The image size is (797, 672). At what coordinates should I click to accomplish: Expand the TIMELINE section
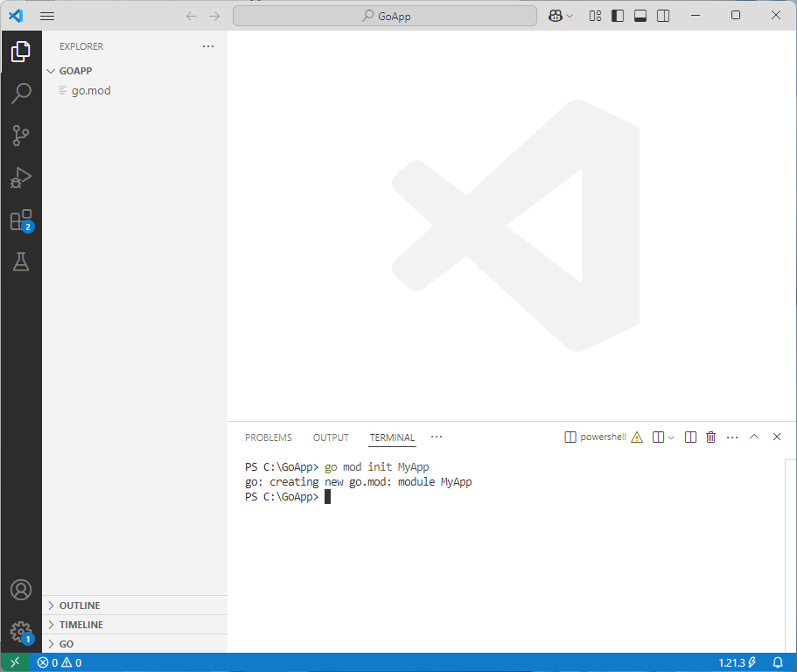pyautogui.click(x=135, y=625)
